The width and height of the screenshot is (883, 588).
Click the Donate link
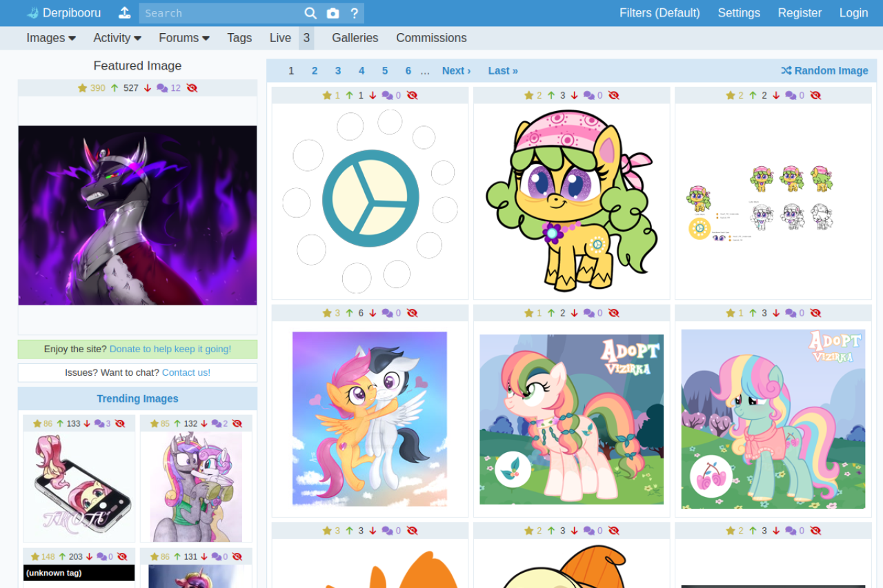[x=170, y=349]
